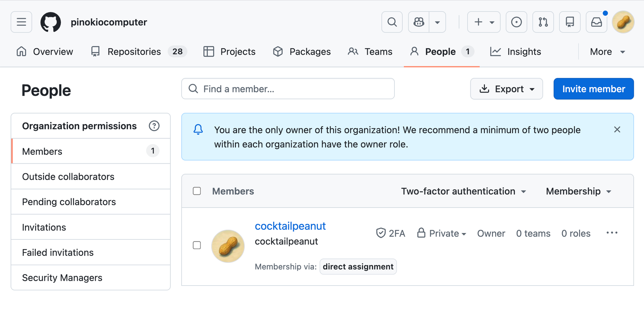View issues via the circle-dot icon
This screenshot has height=321, width=644.
point(516,22)
